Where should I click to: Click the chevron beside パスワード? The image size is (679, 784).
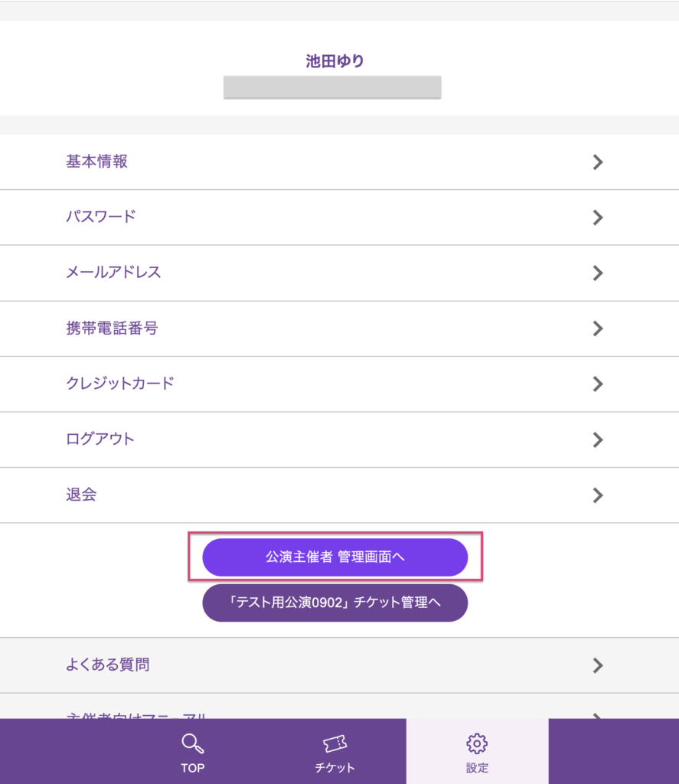(x=598, y=217)
